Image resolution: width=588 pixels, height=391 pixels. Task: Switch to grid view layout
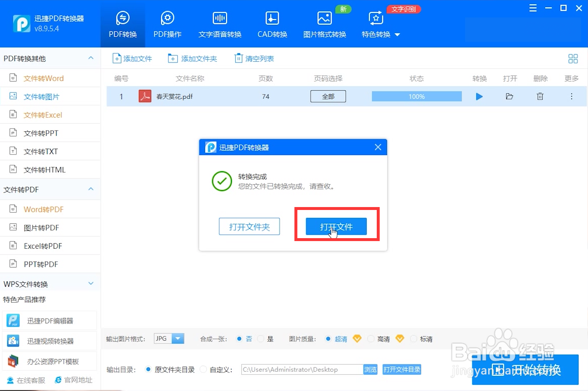click(573, 58)
